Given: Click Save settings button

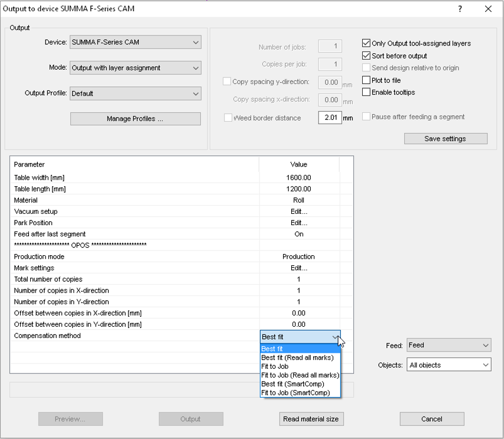Looking at the screenshot, I should pyautogui.click(x=446, y=138).
